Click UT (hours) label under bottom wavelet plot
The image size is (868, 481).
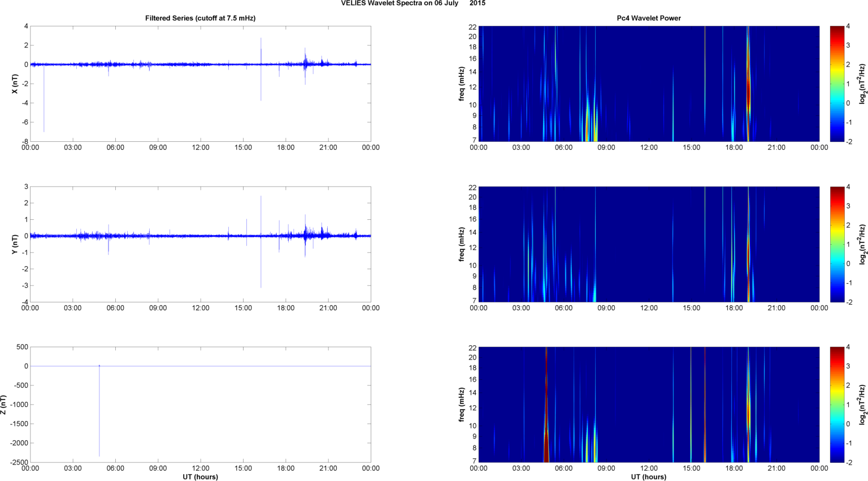pos(648,476)
